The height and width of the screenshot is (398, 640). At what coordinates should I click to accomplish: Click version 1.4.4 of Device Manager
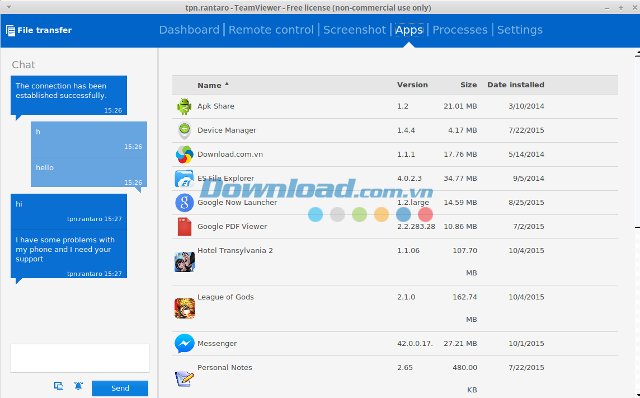coord(406,130)
